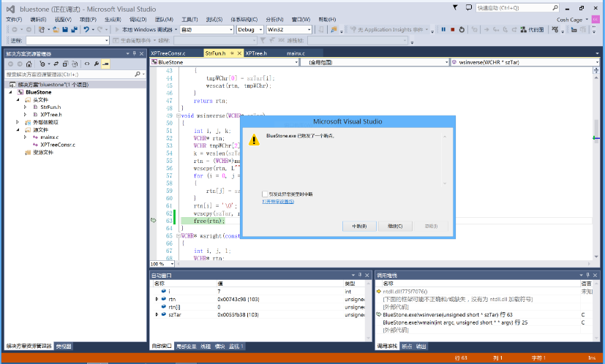This screenshot has width=605, height=364.
Task: Click the split editor handle above scrollbar
Action: coord(596,70)
